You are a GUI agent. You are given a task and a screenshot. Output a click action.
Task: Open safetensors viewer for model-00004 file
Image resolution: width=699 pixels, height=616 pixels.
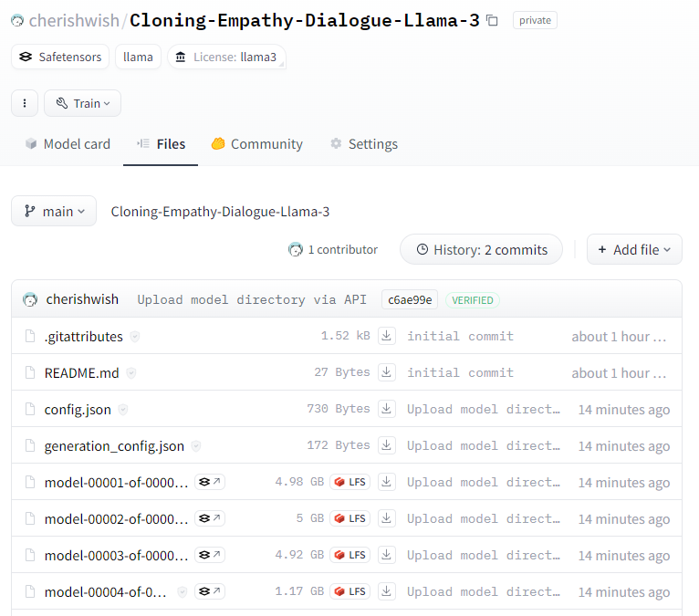[x=210, y=591]
